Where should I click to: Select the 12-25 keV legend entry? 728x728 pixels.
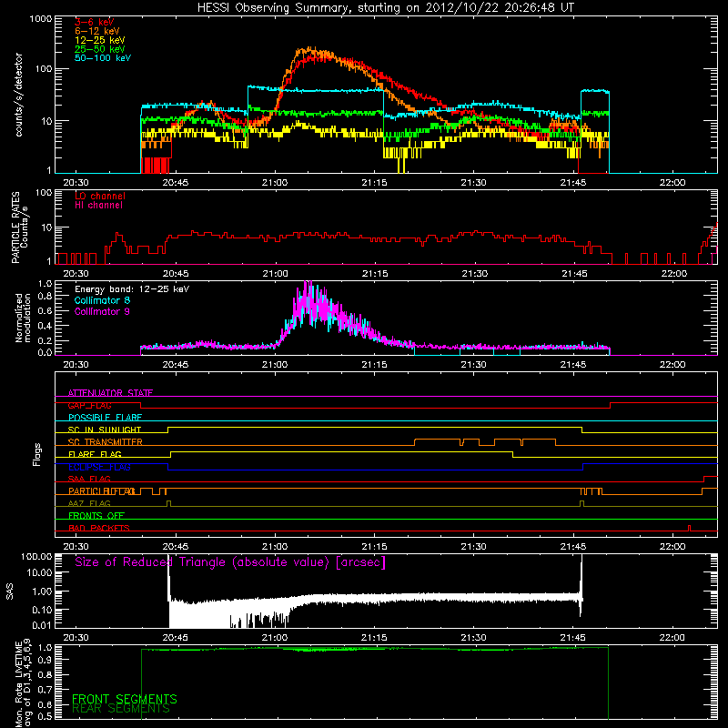click(x=100, y=40)
